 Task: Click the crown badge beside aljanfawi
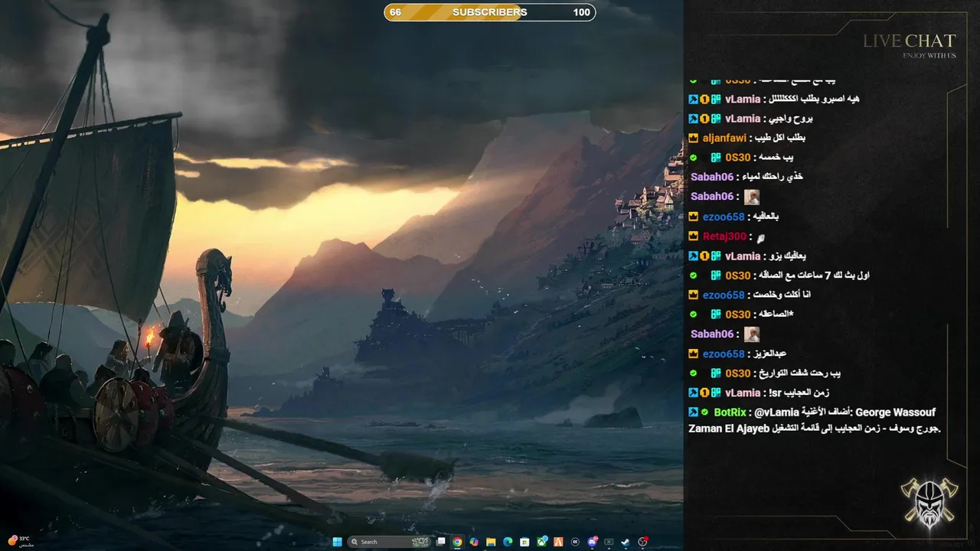click(x=694, y=139)
